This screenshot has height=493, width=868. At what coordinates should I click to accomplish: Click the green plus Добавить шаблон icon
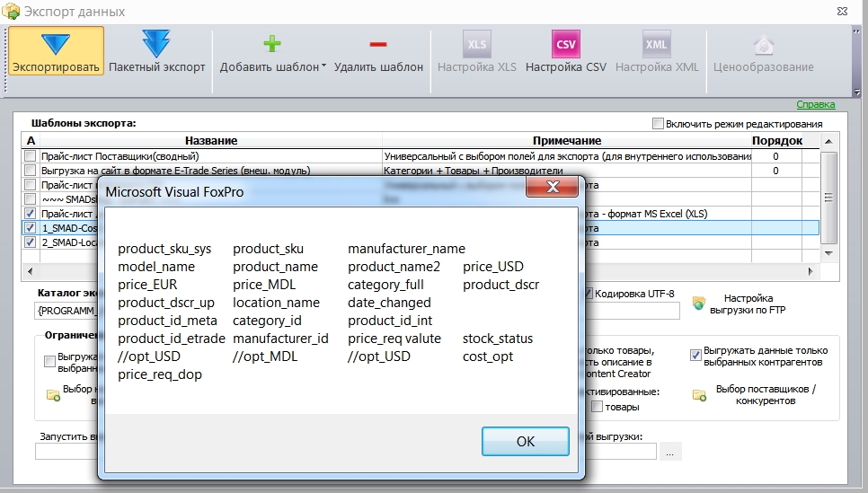pyautogui.click(x=271, y=44)
